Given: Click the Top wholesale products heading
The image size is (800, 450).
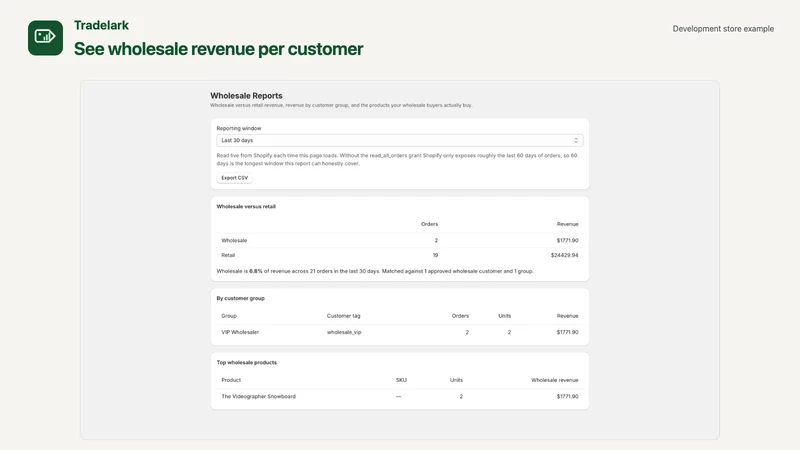Looking at the screenshot, I should [x=246, y=363].
